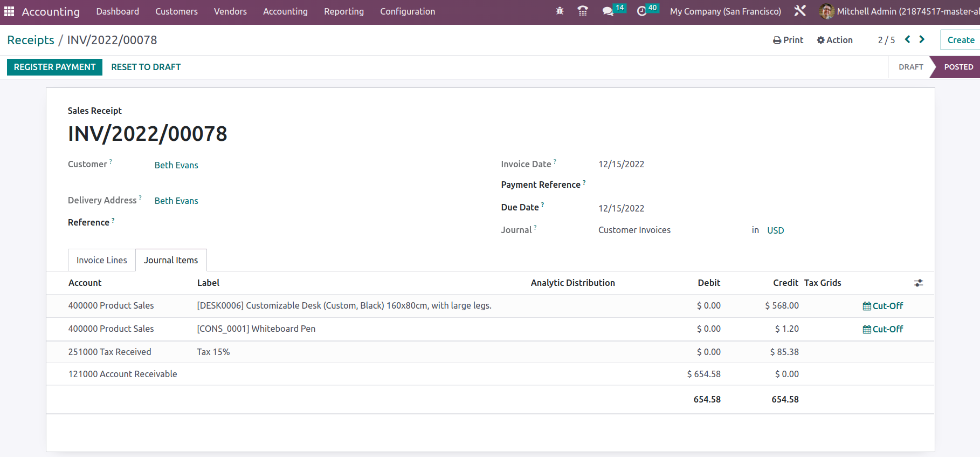The image size is (980, 457).
Task: Open the Print menu
Action: (788, 40)
